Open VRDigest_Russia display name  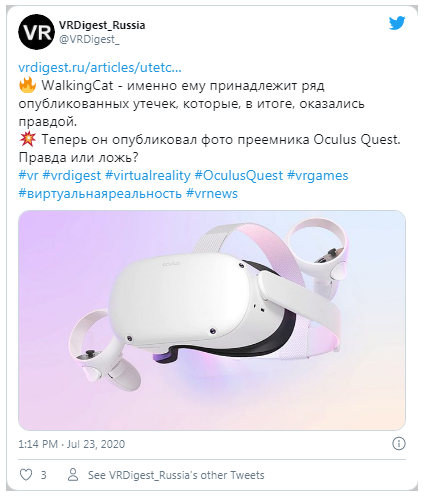(x=102, y=25)
